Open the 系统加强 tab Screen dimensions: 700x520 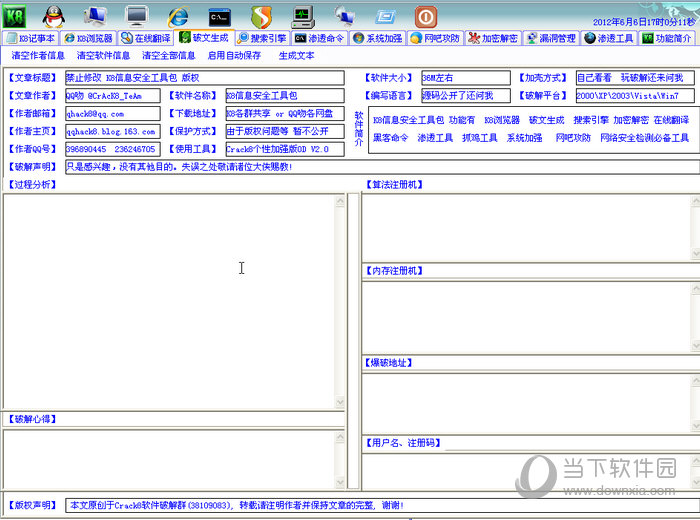point(378,38)
